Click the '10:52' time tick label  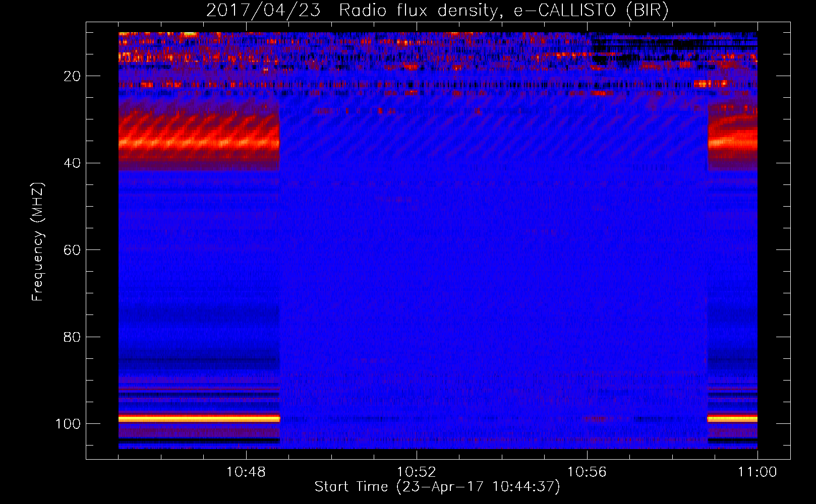click(417, 472)
